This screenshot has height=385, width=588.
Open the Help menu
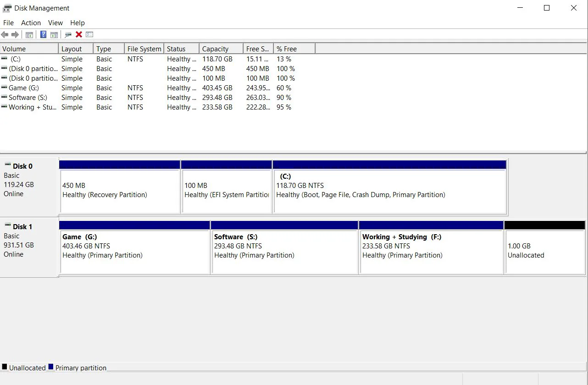pos(78,23)
